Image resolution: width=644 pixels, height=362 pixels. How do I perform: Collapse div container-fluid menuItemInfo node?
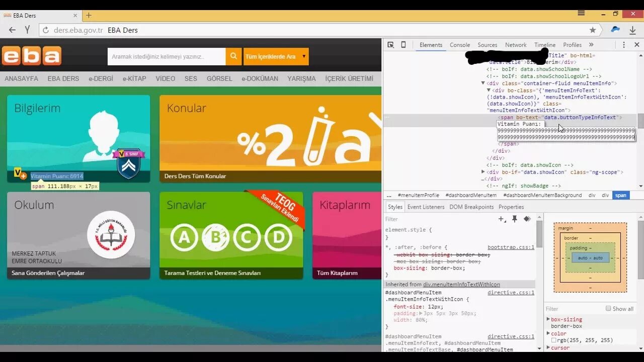[483, 83]
